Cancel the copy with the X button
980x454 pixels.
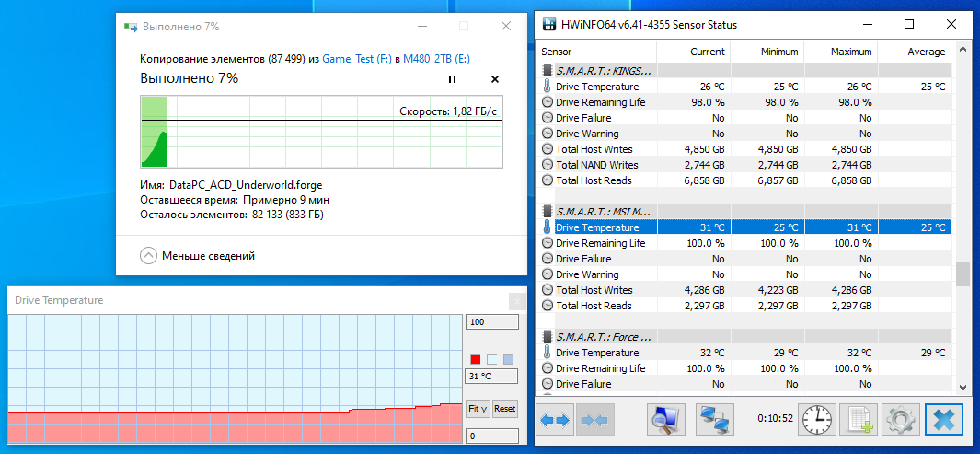point(495,79)
